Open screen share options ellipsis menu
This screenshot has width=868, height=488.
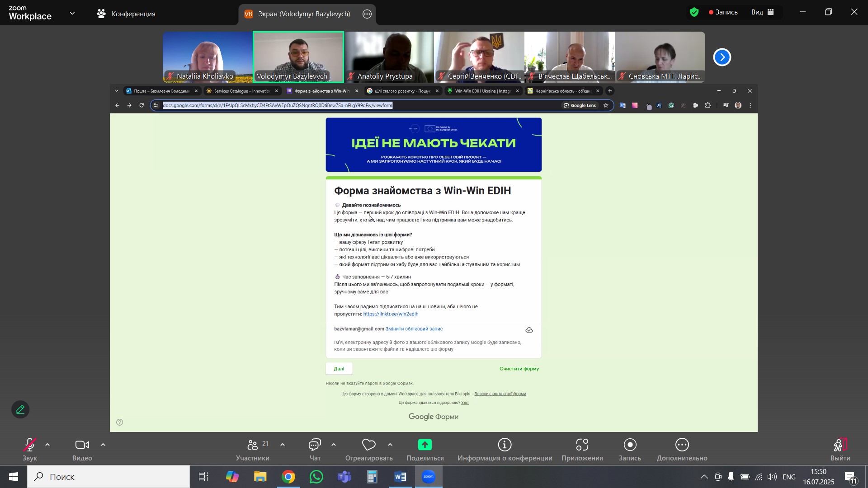click(x=367, y=14)
